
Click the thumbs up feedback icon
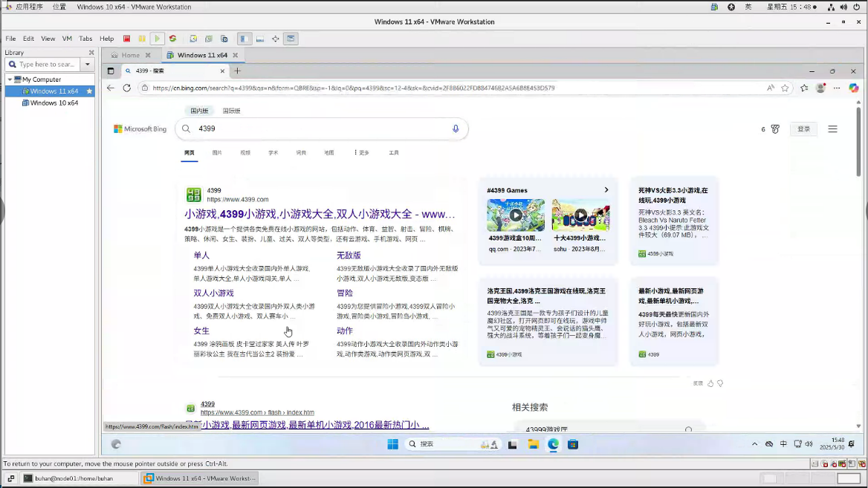click(710, 383)
